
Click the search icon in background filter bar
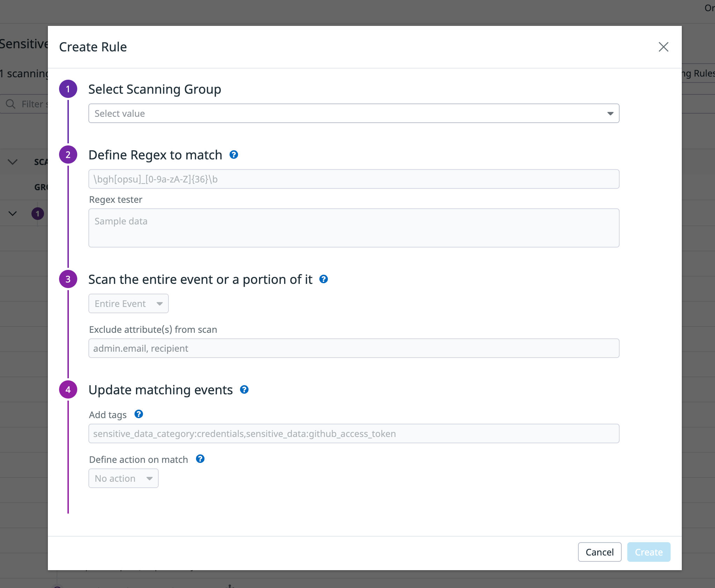pos(10,104)
